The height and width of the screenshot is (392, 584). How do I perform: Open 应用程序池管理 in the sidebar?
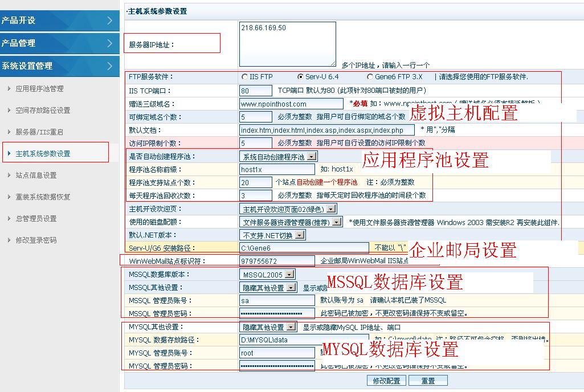click(39, 89)
